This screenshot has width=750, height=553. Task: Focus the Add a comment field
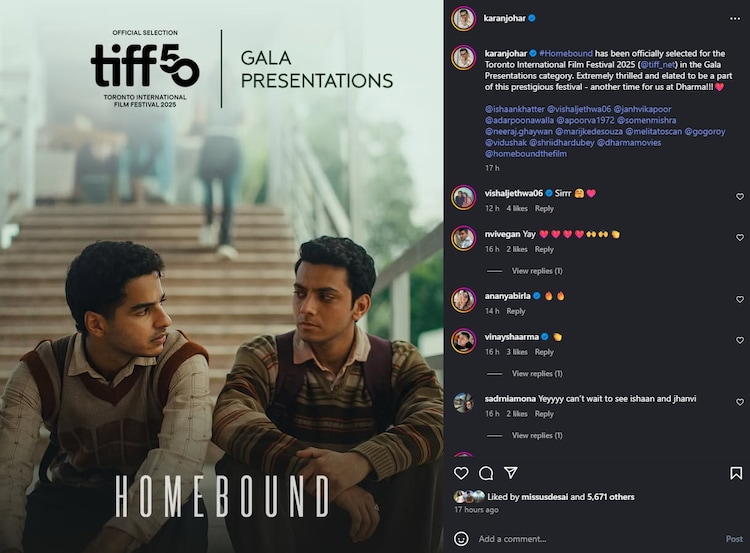pos(598,539)
